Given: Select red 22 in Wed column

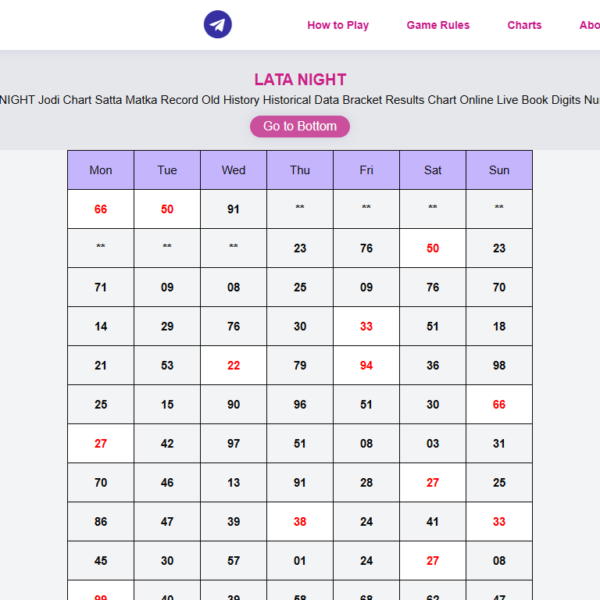Looking at the screenshot, I should click(x=233, y=365).
